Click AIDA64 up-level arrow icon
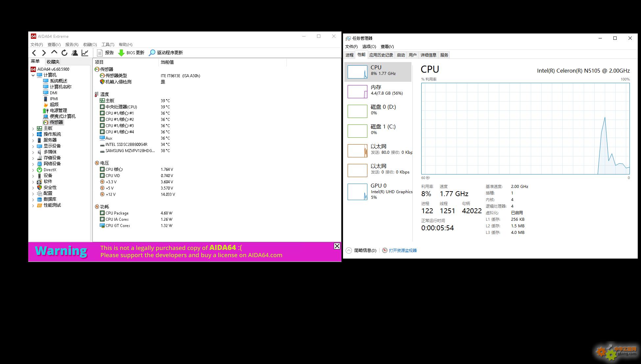The image size is (641, 364). pyautogui.click(x=54, y=53)
